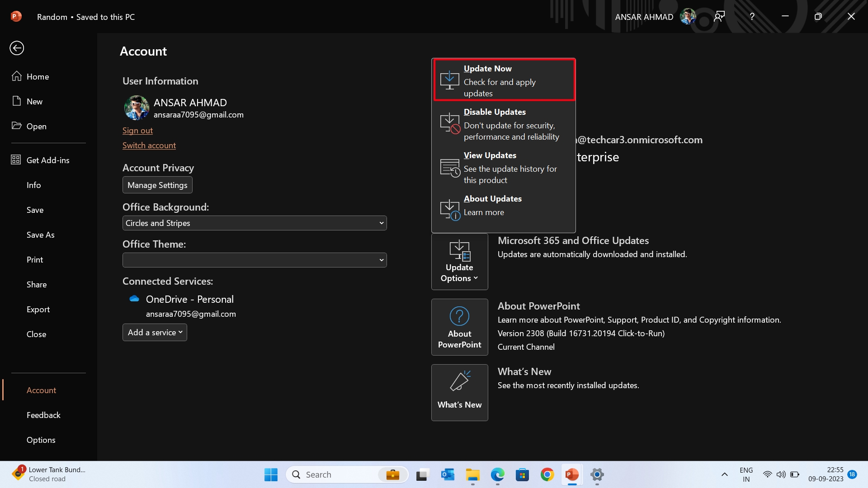Image resolution: width=868 pixels, height=488 pixels.
Task: Click the What's New megaphone icon
Action: coord(459,381)
